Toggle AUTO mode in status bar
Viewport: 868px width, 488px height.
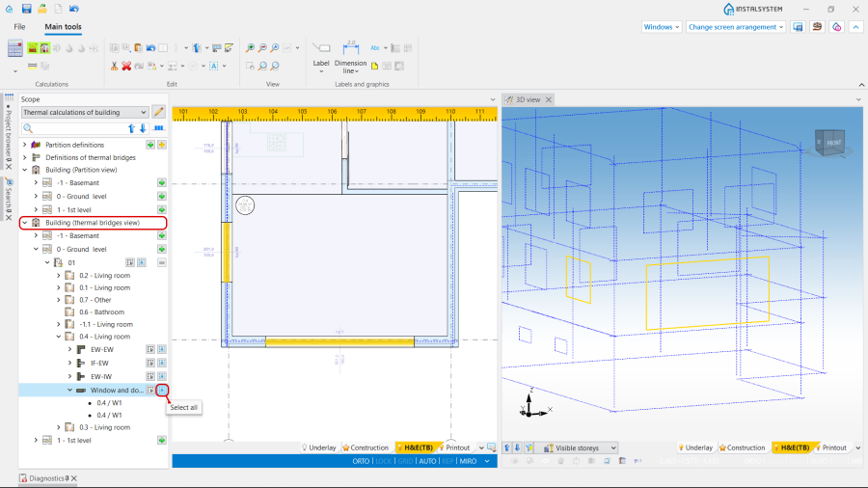pos(427,461)
